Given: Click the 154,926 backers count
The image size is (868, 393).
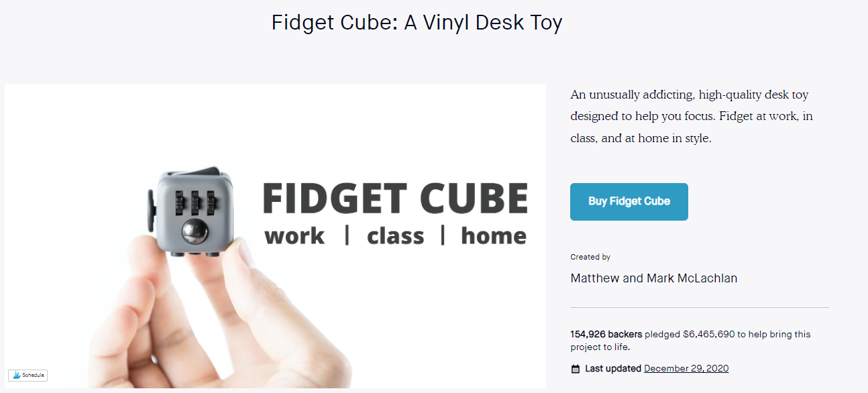Looking at the screenshot, I should coord(606,334).
